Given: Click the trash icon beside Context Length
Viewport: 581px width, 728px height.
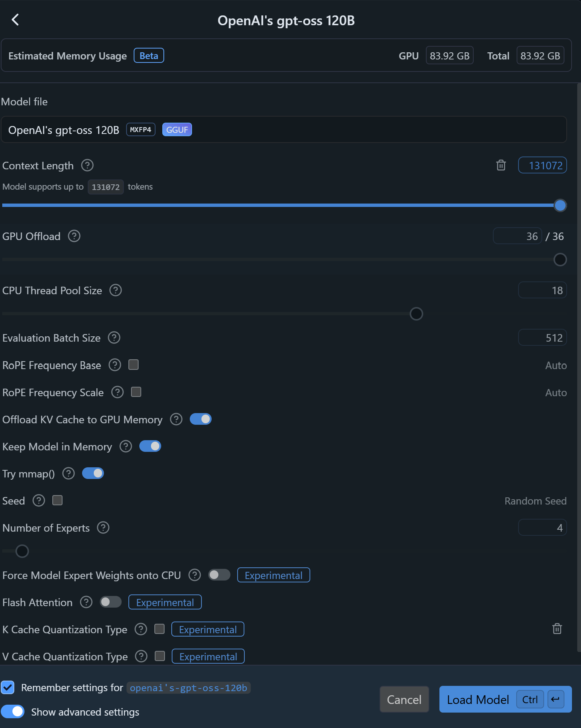Looking at the screenshot, I should tap(501, 165).
